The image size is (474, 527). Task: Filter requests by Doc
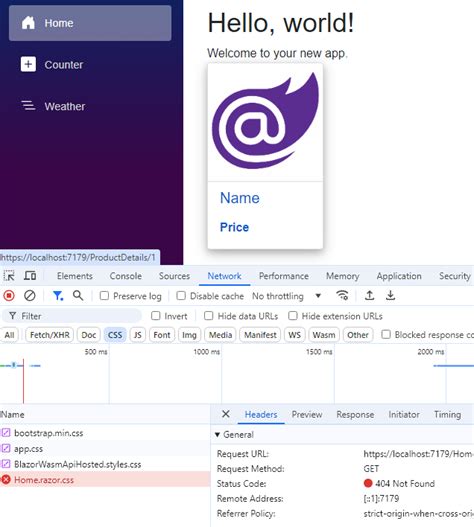89,335
